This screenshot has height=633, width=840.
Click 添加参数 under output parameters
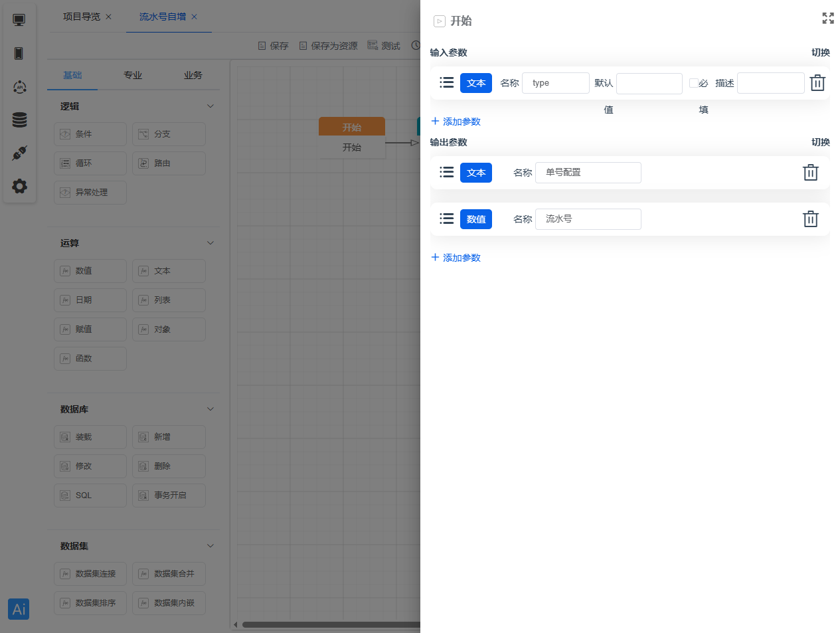tap(456, 258)
